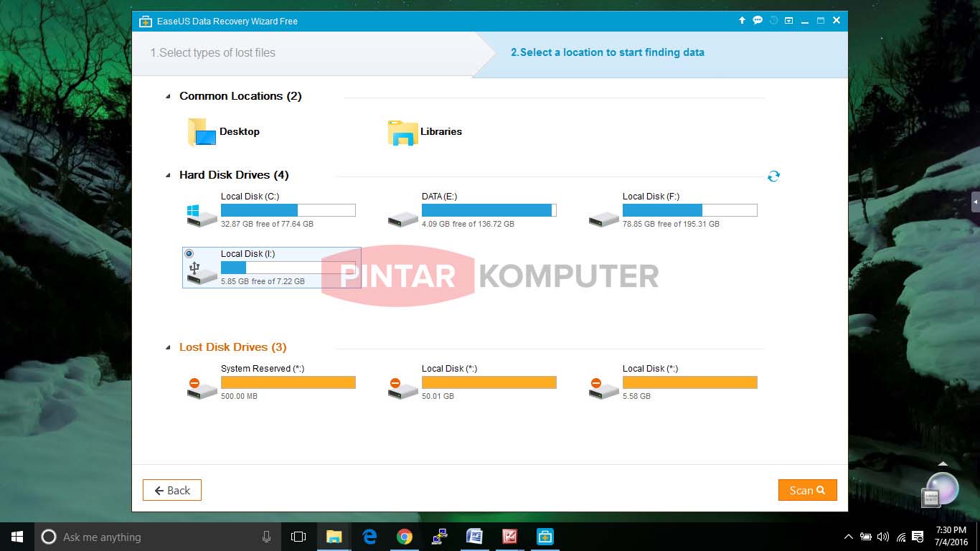Image resolution: width=980 pixels, height=551 pixels.
Task: Click the DATA (E:) usage bar
Action: [x=489, y=210]
